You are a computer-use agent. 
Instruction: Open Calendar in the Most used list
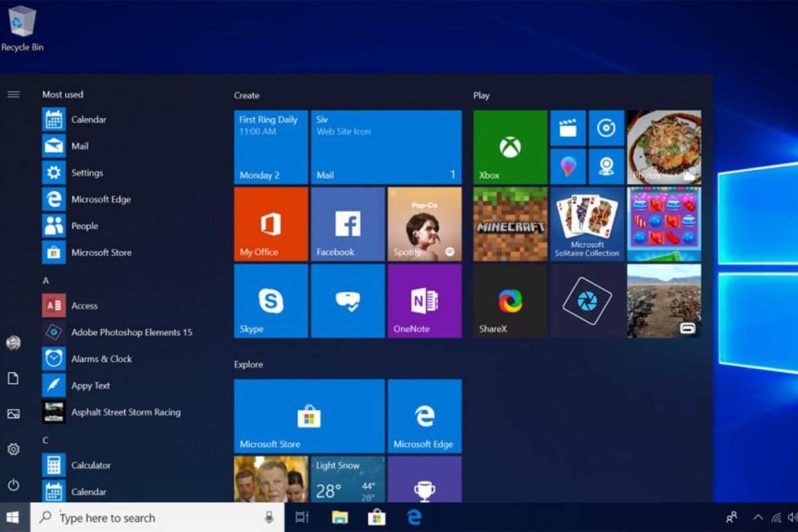point(126,120)
